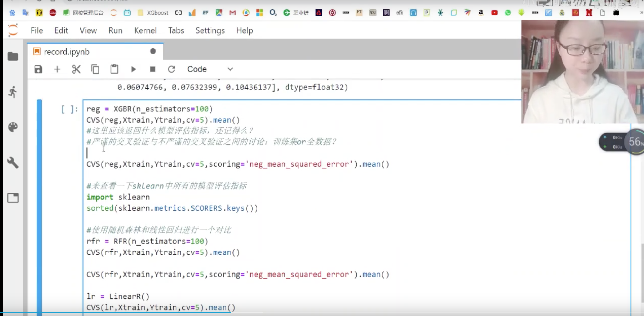
Task: Open the Settings menu
Action: (210, 30)
